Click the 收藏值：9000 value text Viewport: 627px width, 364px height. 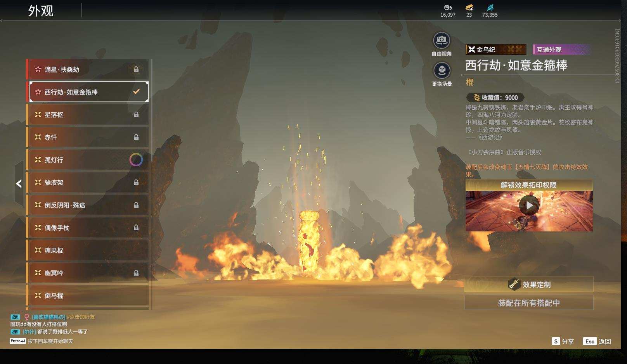500,98
